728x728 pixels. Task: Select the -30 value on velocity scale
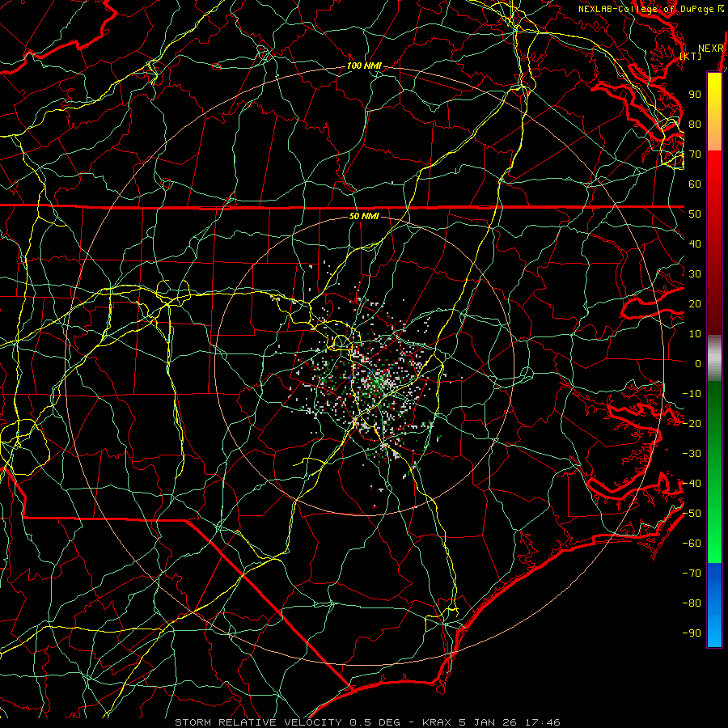tap(692, 454)
